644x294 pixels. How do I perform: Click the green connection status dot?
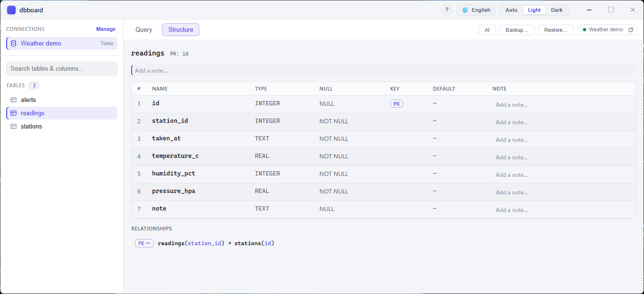tap(584, 30)
